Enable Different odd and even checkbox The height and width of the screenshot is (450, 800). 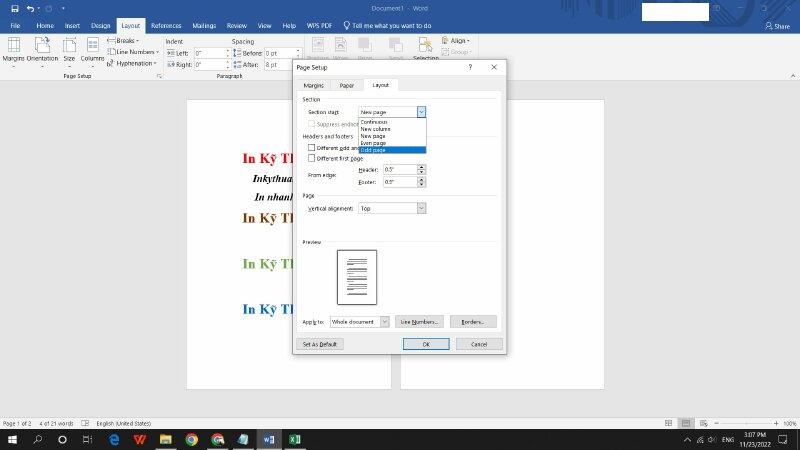[311, 147]
